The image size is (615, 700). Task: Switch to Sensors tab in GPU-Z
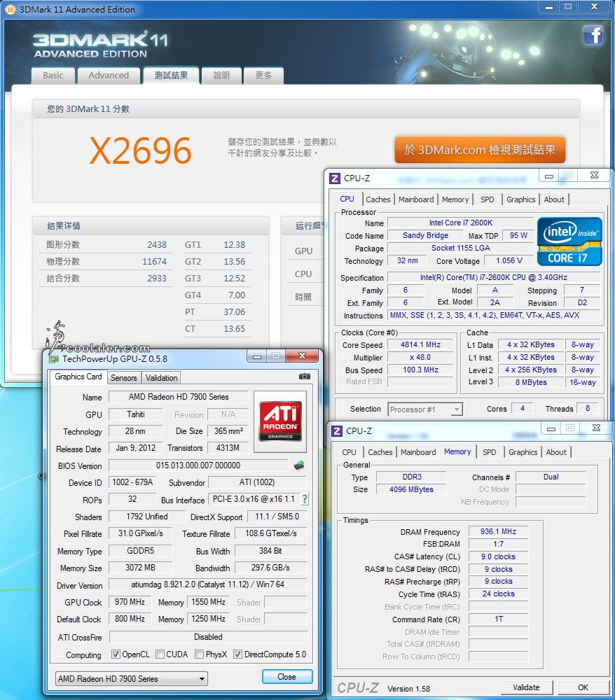pos(124,378)
